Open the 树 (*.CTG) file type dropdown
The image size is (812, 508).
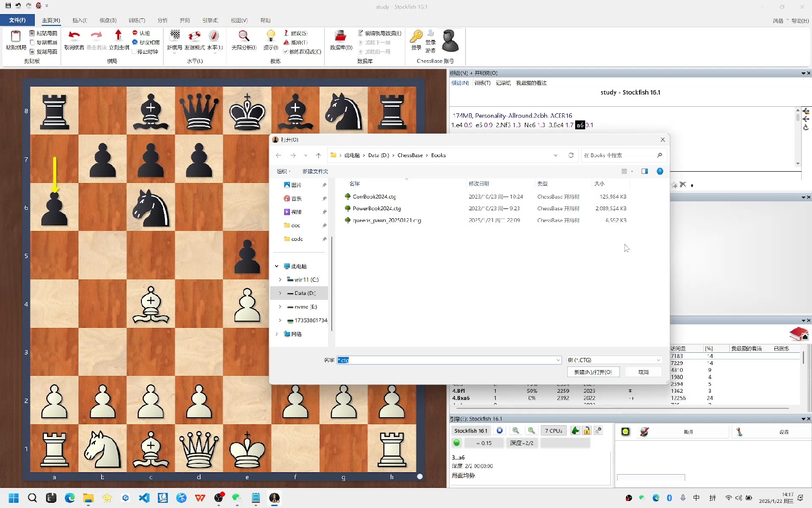pyautogui.click(x=615, y=360)
